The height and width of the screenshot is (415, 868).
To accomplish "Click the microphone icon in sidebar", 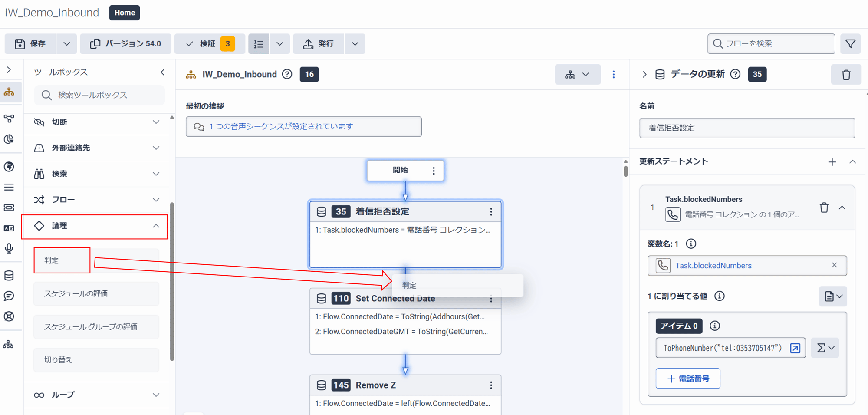I will pyautogui.click(x=9, y=248).
